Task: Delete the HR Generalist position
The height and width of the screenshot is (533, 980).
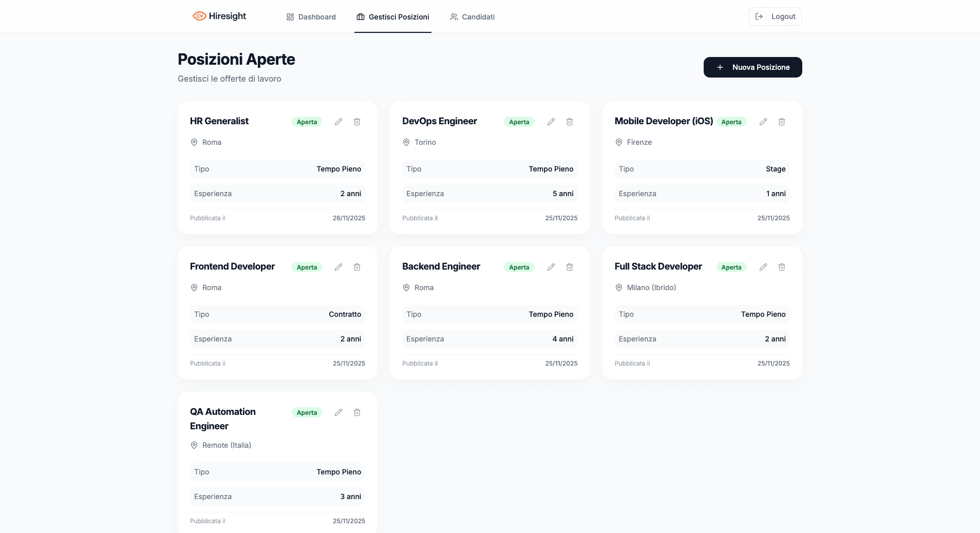Action: (x=357, y=122)
